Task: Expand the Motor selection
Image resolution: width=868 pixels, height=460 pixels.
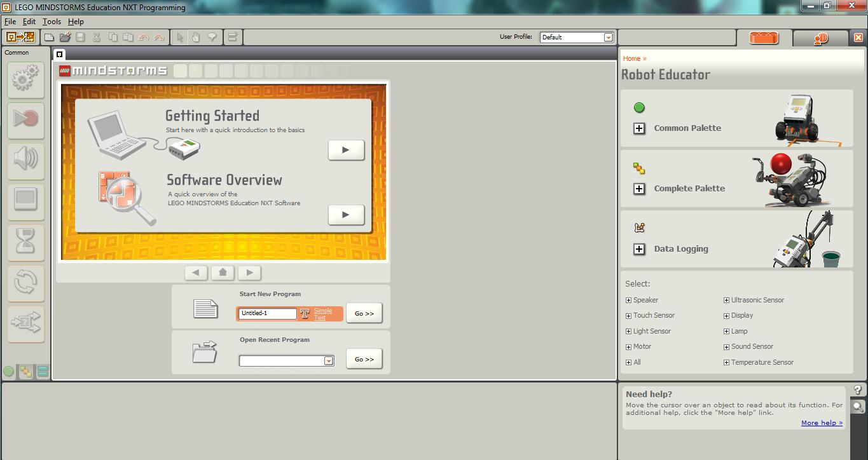Action: coord(628,346)
